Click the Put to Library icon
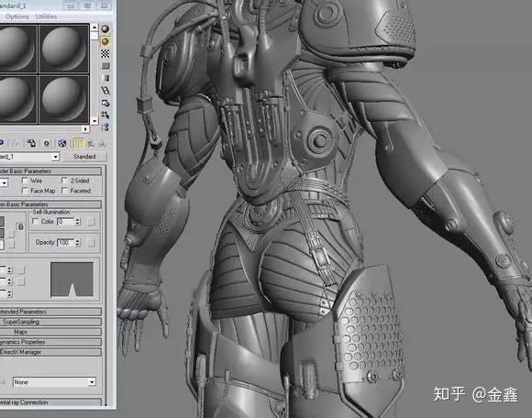This screenshot has width=532, height=418. [x=31, y=143]
